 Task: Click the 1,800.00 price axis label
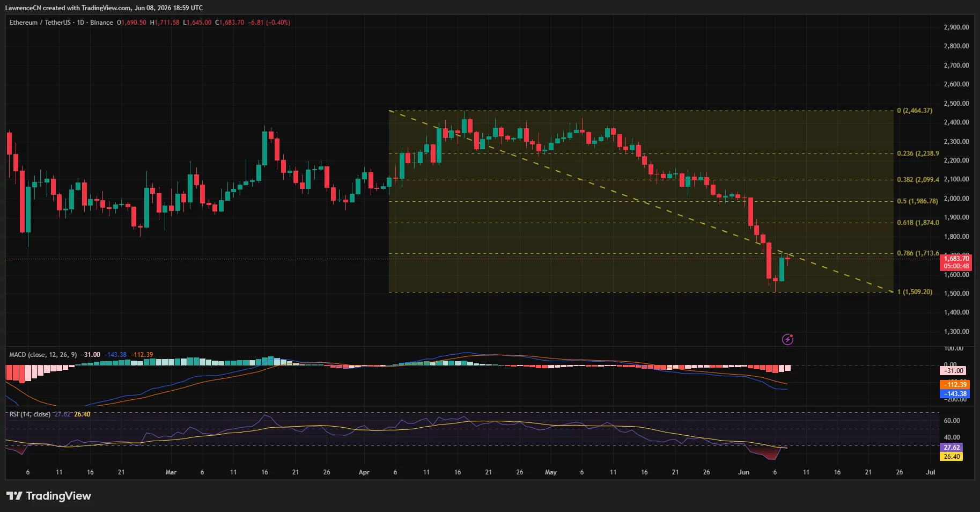(956, 237)
